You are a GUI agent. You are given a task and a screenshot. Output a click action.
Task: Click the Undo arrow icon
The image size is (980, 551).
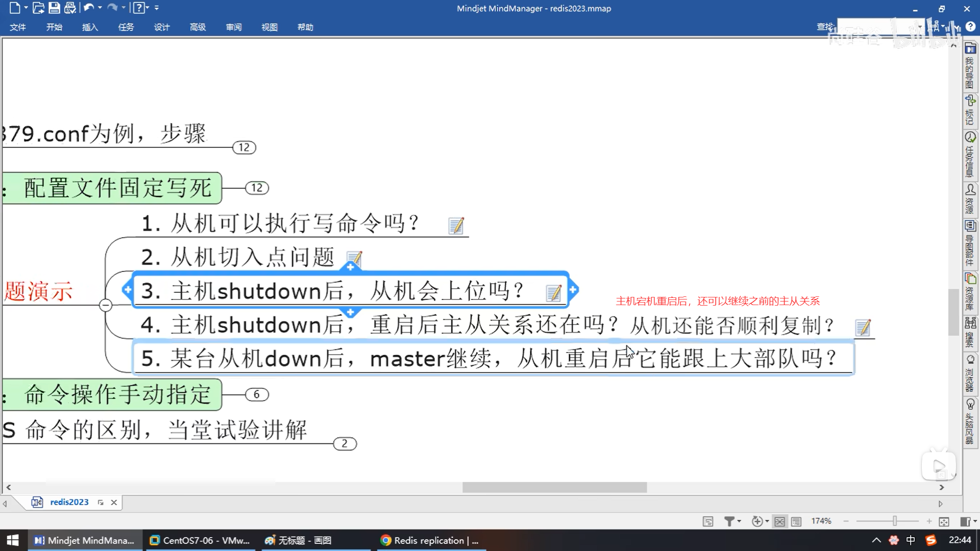click(x=88, y=8)
